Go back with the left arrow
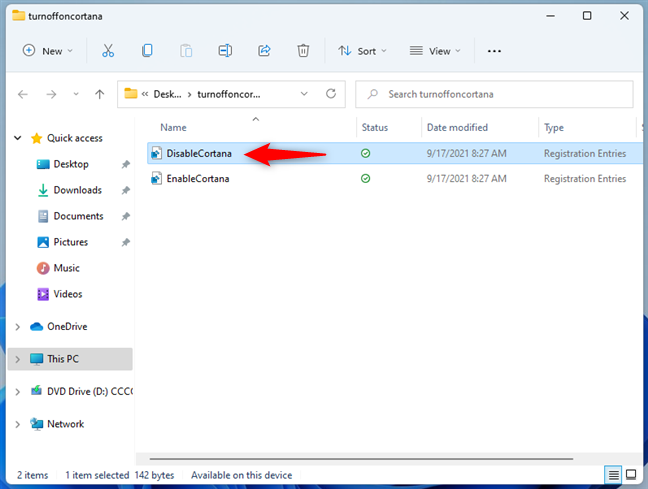This screenshot has width=648, height=489. 23,94
